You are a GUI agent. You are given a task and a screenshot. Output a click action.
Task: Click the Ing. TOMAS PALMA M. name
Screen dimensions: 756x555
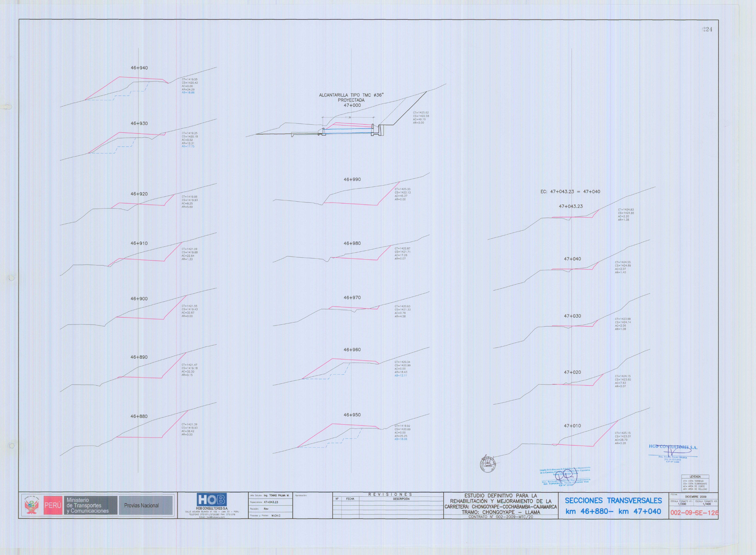pyautogui.click(x=276, y=496)
